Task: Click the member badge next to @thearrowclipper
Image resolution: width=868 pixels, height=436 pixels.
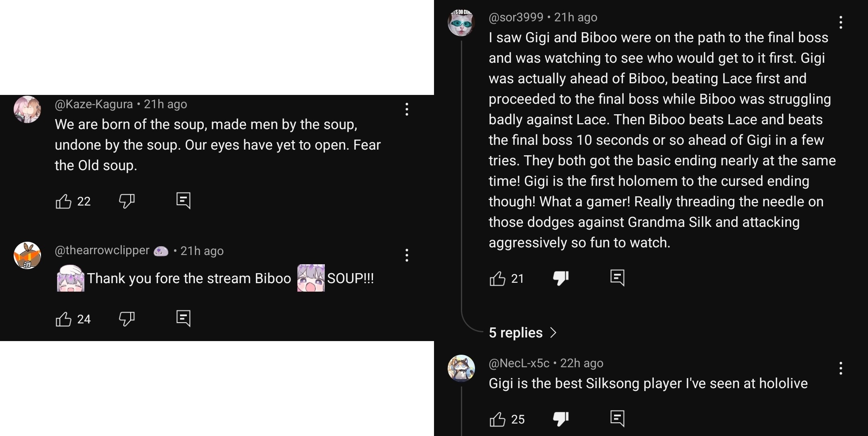Action: click(161, 251)
